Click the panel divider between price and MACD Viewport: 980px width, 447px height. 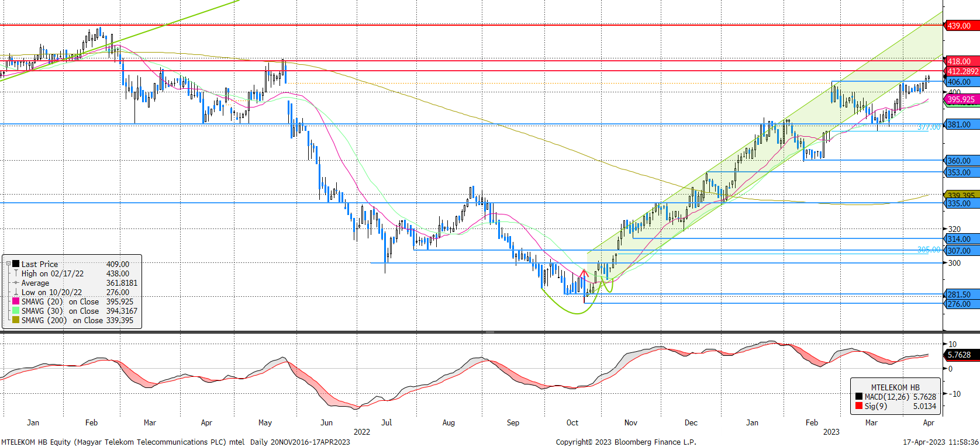pyautogui.click(x=490, y=332)
